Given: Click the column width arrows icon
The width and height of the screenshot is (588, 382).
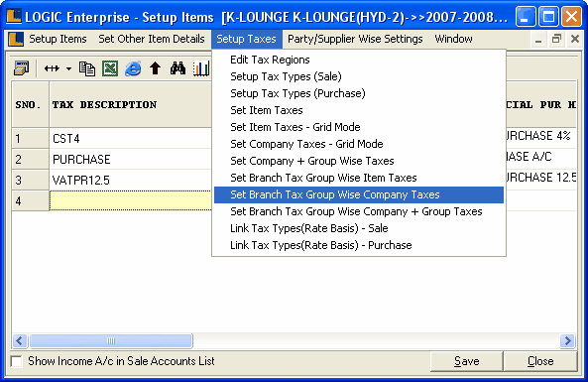Looking at the screenshot, I should pos(52,68).
